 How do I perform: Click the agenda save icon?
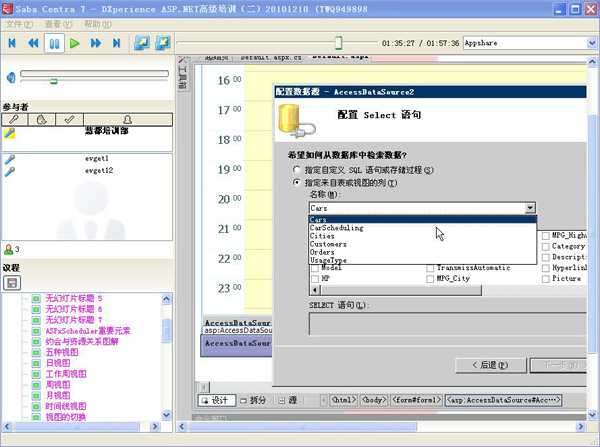click(13, 283)
